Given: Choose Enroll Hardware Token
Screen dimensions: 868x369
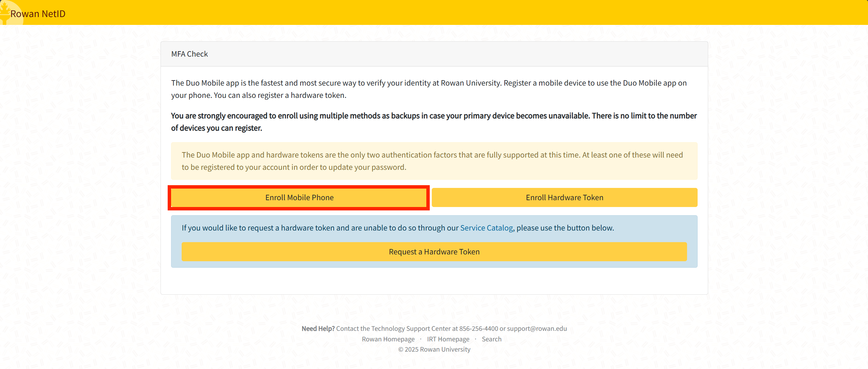Looking at the screenshot, I should click(564, 197).
